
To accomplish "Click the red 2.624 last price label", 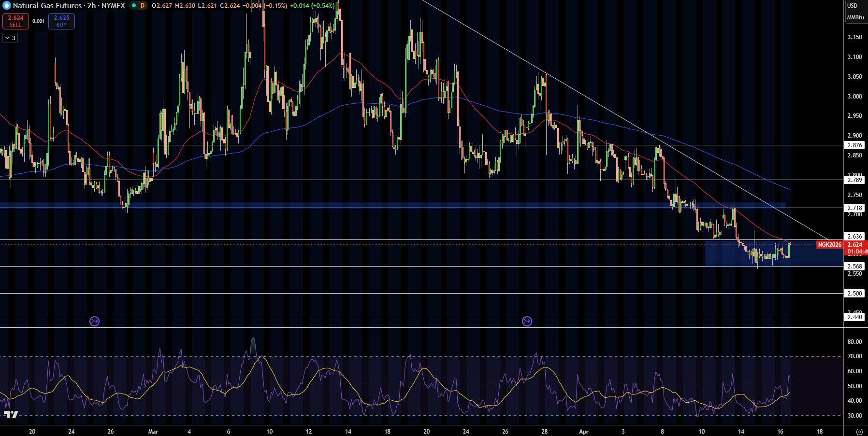I will tap(855, 245).
